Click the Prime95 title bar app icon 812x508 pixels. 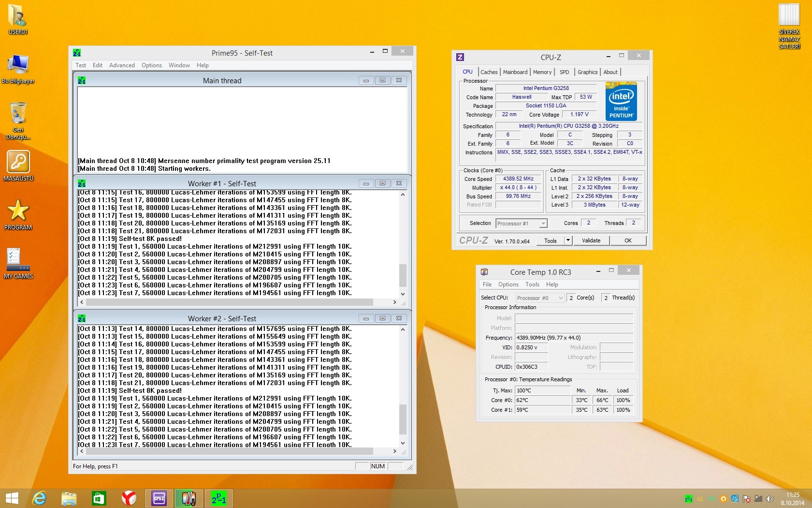tap(77, 53)
